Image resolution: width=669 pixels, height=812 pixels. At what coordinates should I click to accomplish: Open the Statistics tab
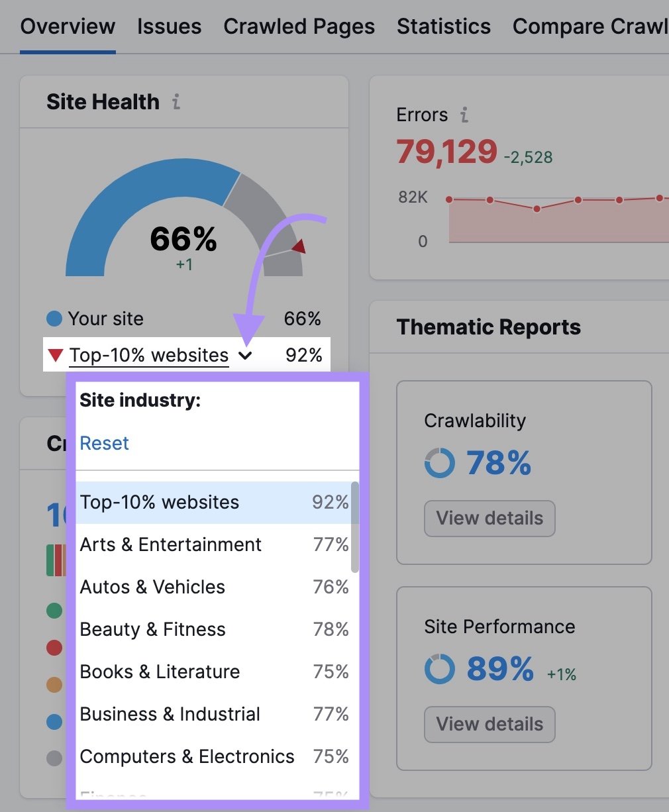(x=443, y=26)
